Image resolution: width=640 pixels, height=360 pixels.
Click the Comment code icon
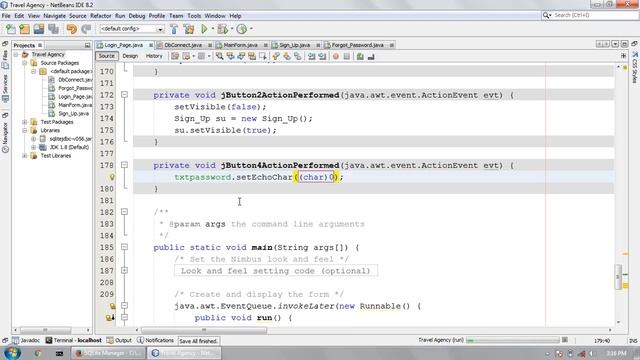360,56
